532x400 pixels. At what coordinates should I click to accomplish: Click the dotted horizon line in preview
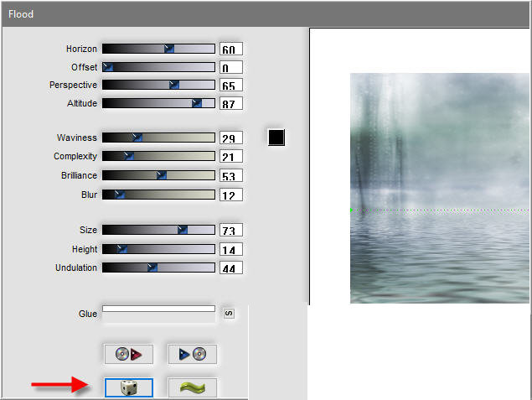[439, 210]
